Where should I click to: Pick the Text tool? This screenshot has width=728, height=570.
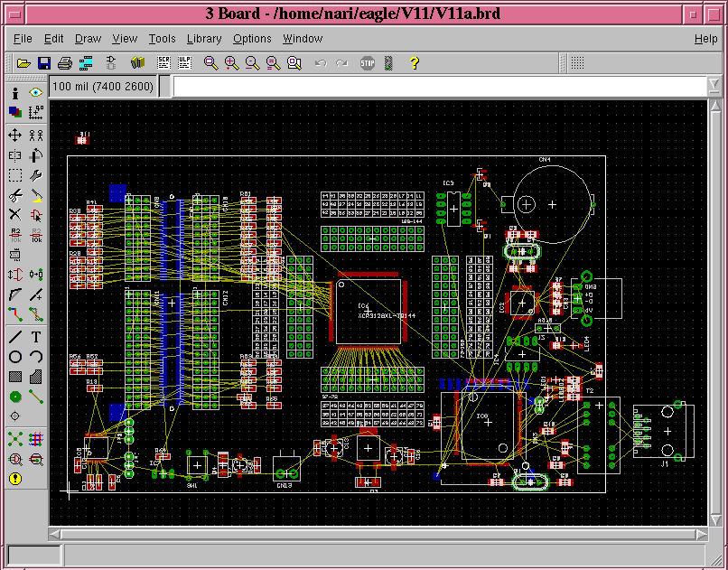(36, 336)
